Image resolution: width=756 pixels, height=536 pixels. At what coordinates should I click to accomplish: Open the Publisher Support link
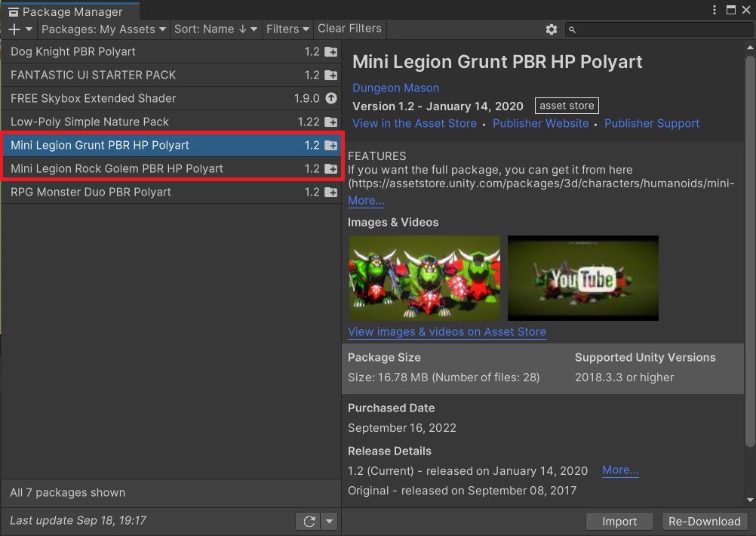652,124
